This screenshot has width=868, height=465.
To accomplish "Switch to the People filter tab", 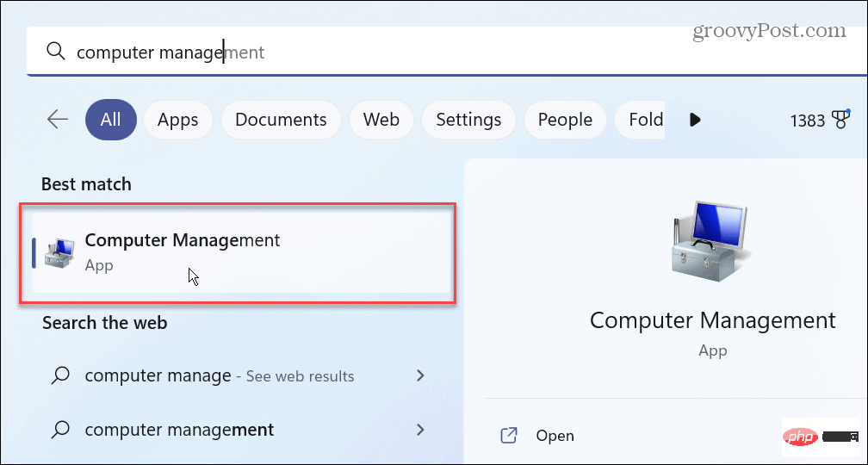I will pos(565,120).
